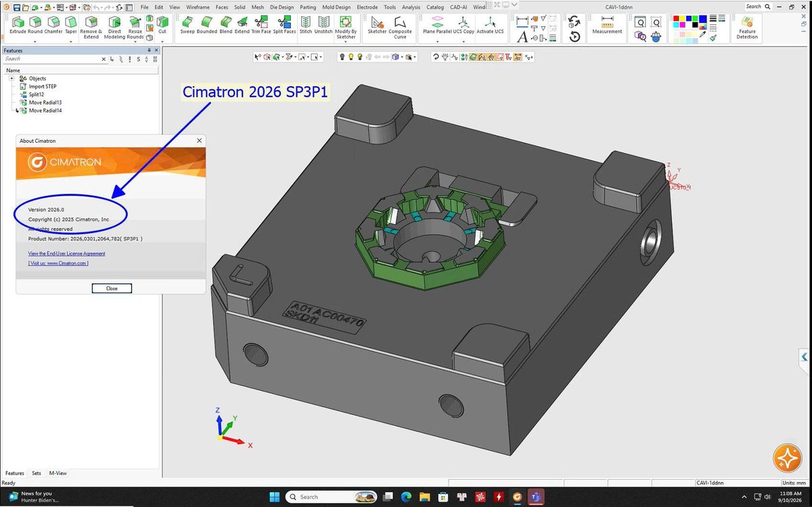Open View the End-User License Agreement link
This screenshot has height=507, width=812.
[66, 253]
